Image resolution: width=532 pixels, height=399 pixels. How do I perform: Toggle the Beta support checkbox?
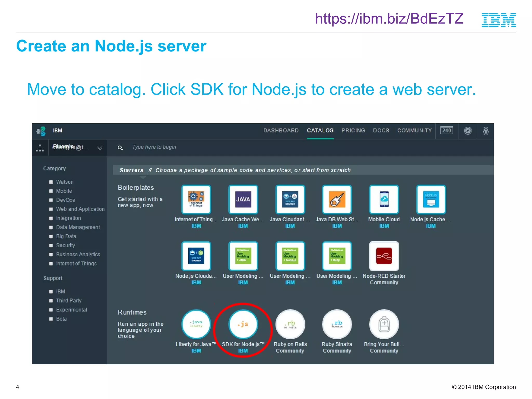[x=51, y=319]
